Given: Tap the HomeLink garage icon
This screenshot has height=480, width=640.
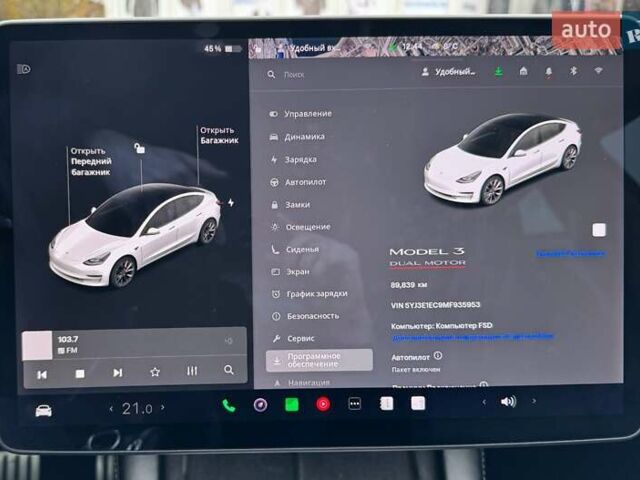Looking at the screenshot, I should 523,72.
